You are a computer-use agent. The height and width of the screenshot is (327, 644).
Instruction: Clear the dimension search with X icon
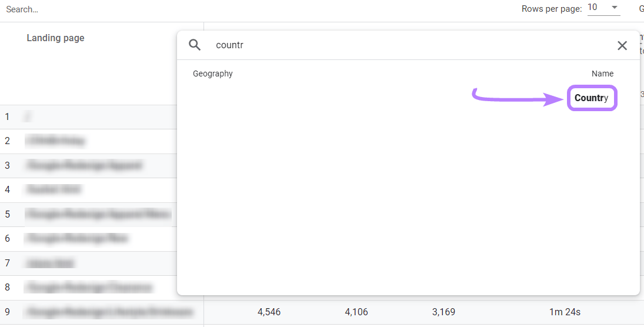(x=622, y=45)
